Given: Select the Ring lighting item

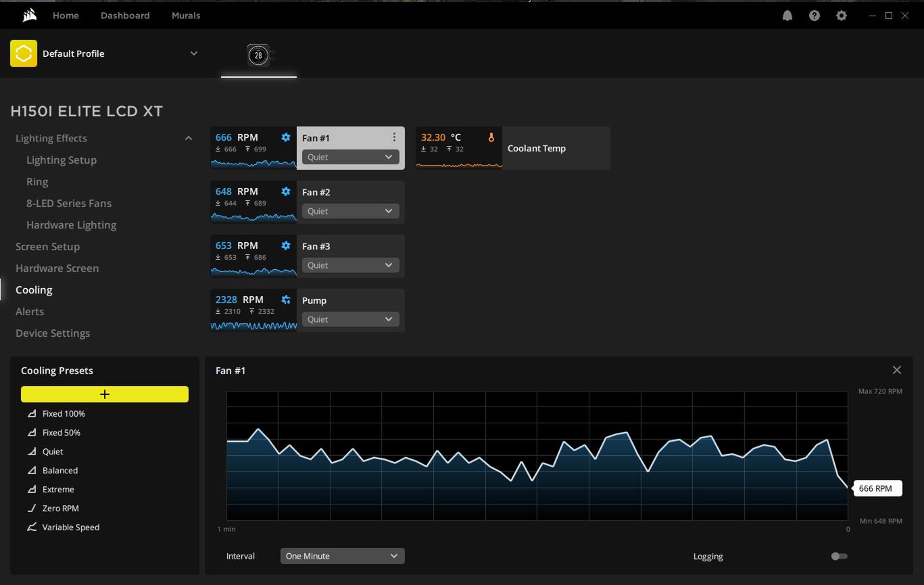Looking at the screenshot, I should coord(37,181).
